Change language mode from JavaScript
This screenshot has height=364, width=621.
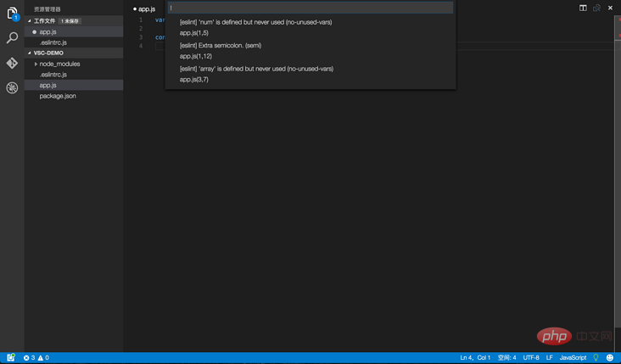[573, 358]
